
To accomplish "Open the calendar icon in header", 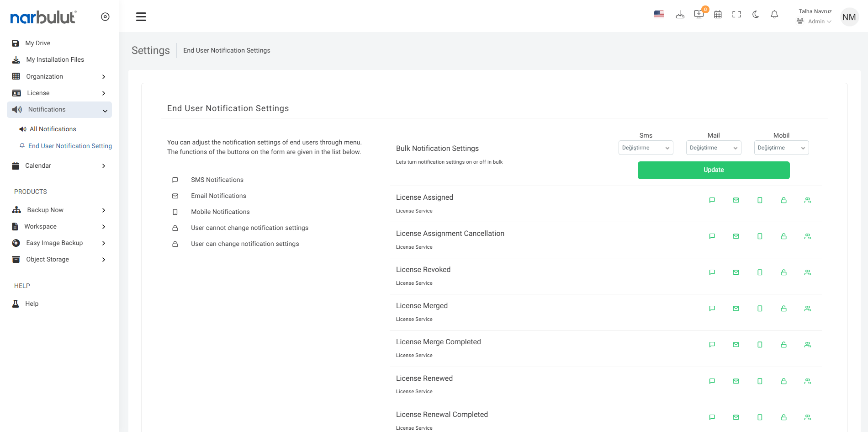I will (718, 15).
